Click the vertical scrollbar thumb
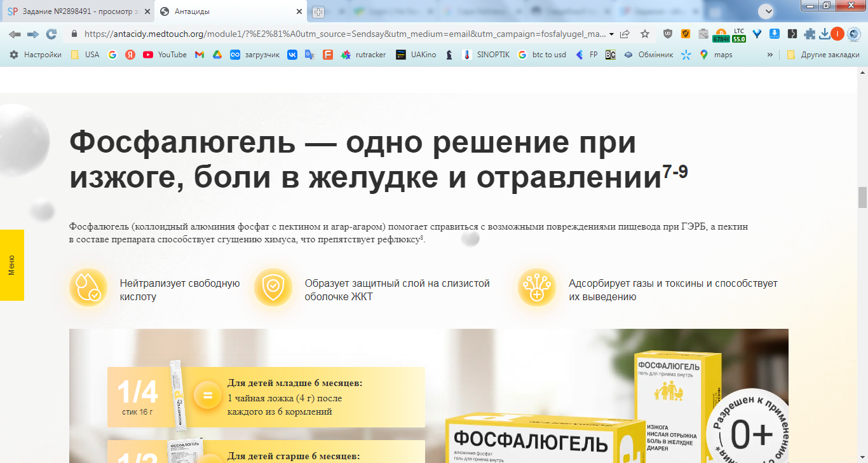Viewport: 868px width, 463px height. tap(862, 197)
